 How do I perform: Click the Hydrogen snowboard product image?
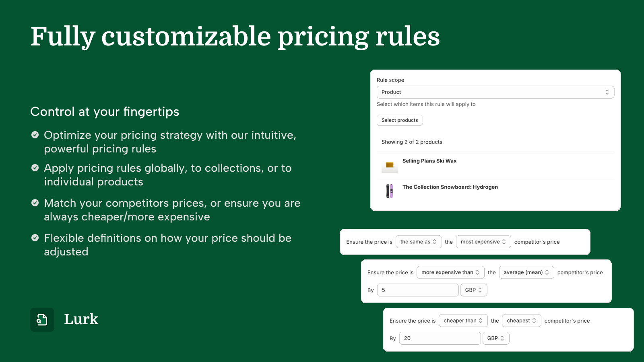tap(389, 191)
